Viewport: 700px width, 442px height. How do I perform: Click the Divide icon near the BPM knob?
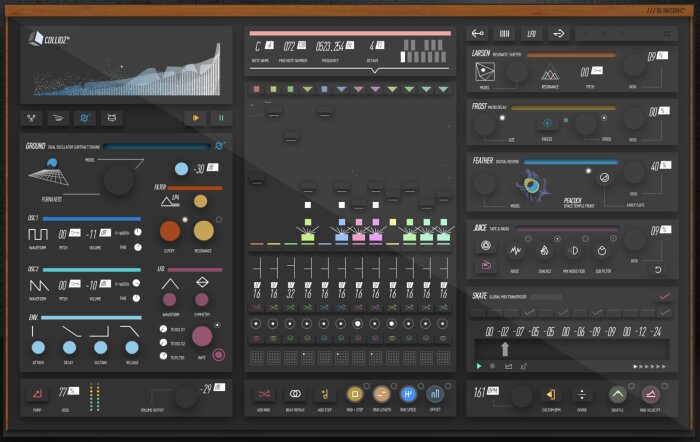point(582,394)
